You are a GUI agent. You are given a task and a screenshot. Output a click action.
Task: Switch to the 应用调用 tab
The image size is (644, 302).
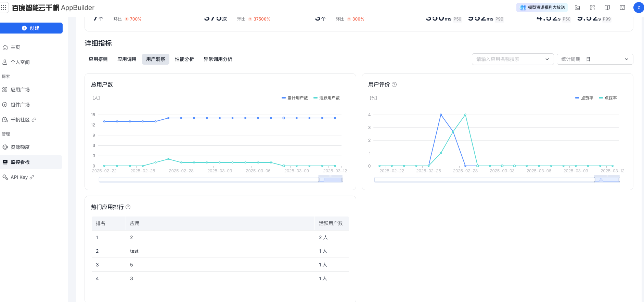(127, 59)
